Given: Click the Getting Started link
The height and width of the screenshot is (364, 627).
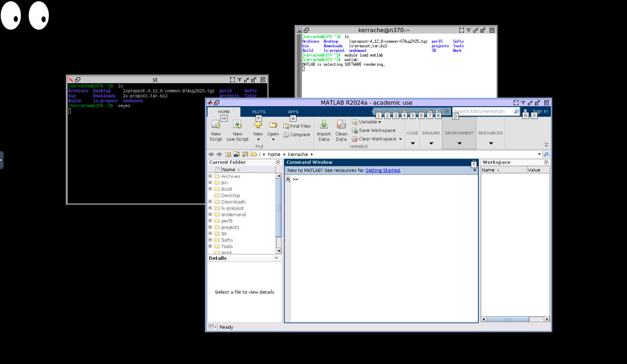Looking at the screenshot, I should point(382,170).
